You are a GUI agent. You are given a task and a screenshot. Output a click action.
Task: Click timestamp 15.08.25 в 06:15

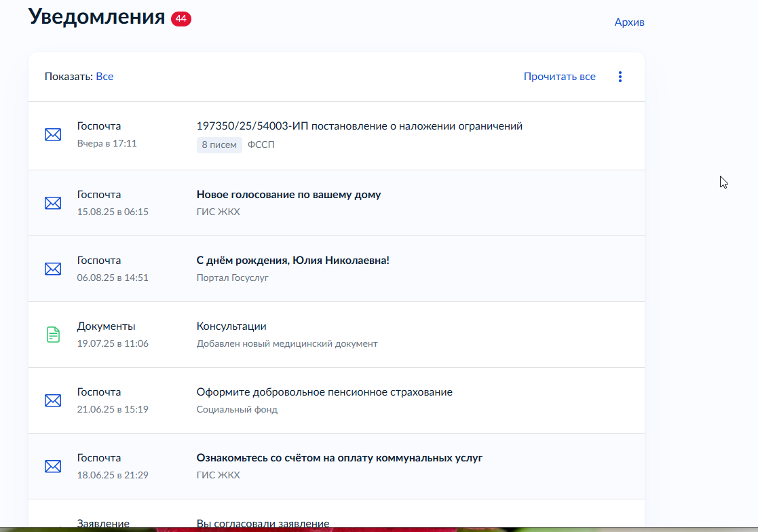click(113, 212)
